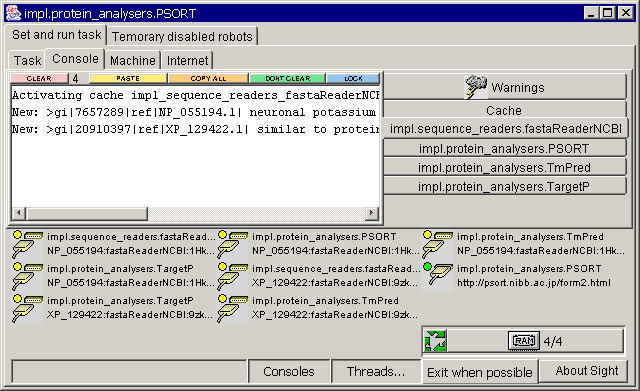Click the storm cloud Warnings icon

pyautogui.click(x=476, y=87)
